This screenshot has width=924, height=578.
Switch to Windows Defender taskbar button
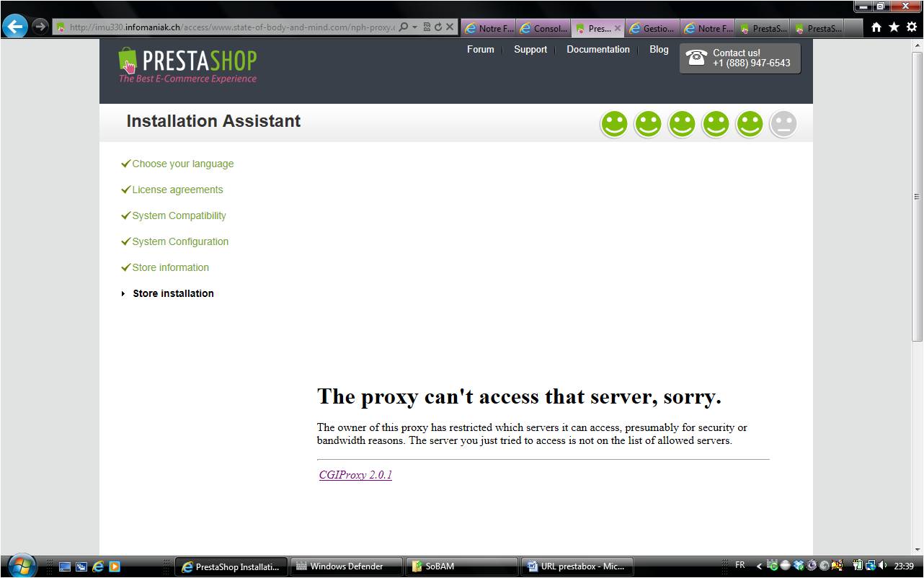click(x=347, y=566)
